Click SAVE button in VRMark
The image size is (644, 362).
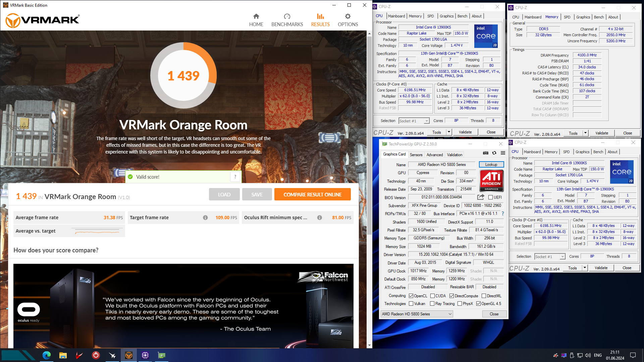click(257, 194)
